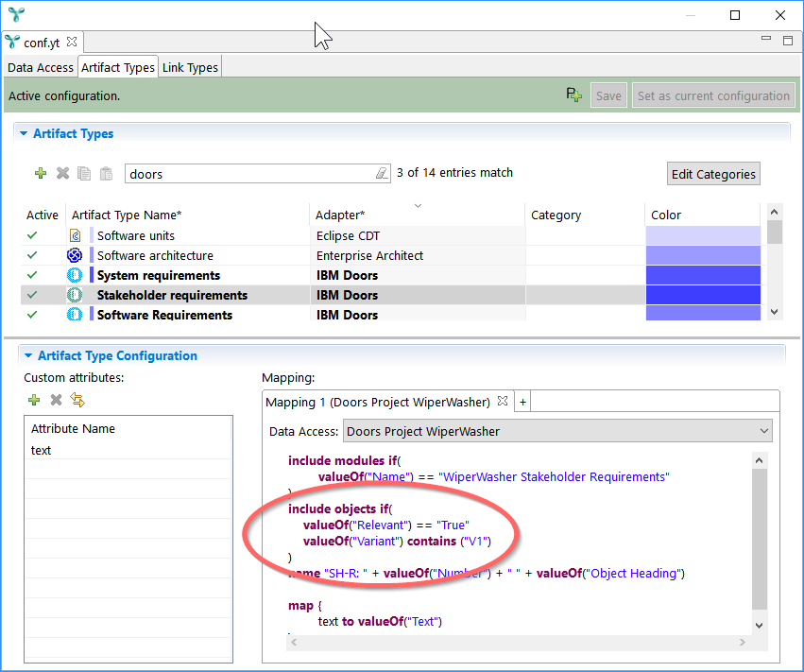Pick color swatch for System requirements
Screen dimensions: 804x672
coord(703,275)
